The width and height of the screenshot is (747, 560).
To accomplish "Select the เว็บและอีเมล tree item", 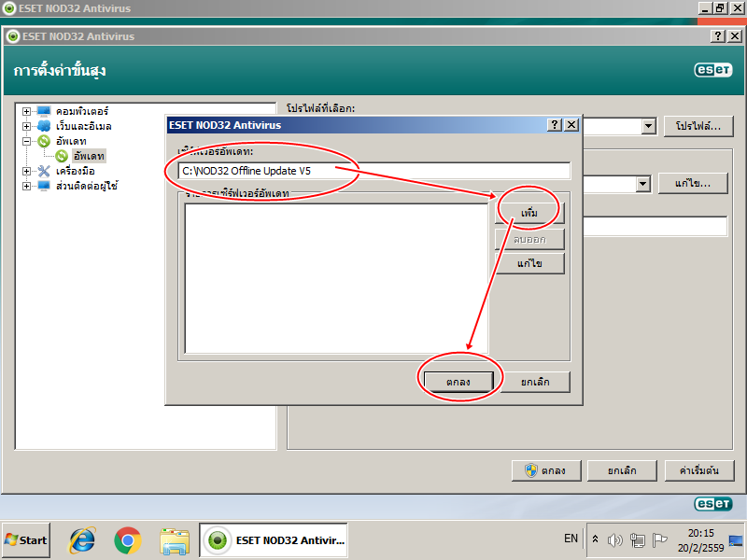I will [83, 126].
